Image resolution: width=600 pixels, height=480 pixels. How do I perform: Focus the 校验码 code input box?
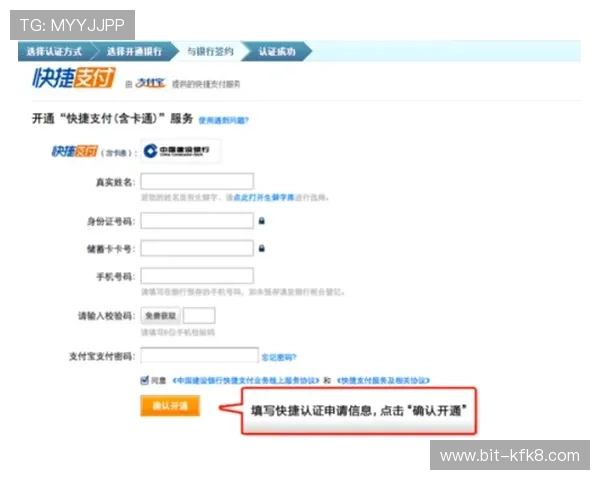(x=199, y=316)
